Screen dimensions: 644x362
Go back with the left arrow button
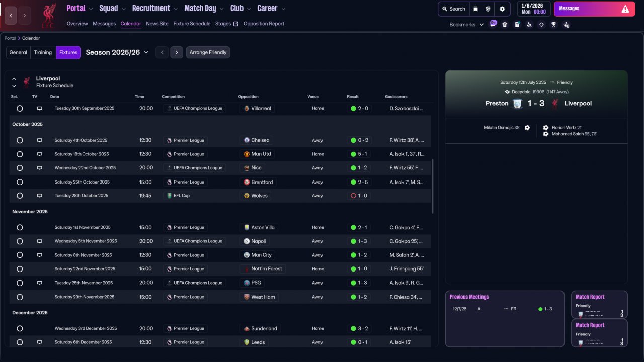11,16
